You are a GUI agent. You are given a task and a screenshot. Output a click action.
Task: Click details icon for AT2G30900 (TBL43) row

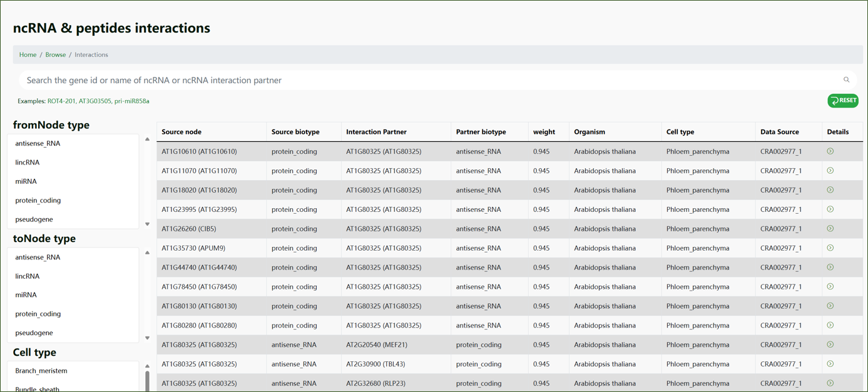pyautogui.click(x=830, y=364)
